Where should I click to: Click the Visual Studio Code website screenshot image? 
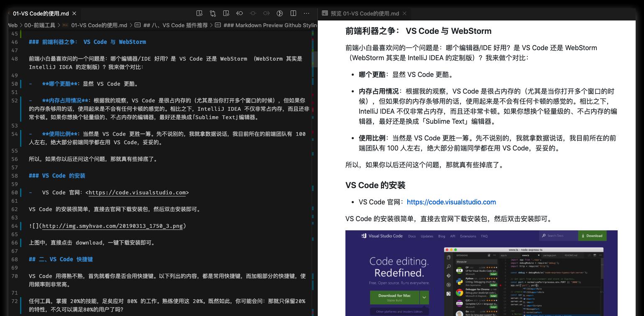(x=481, y=273)
